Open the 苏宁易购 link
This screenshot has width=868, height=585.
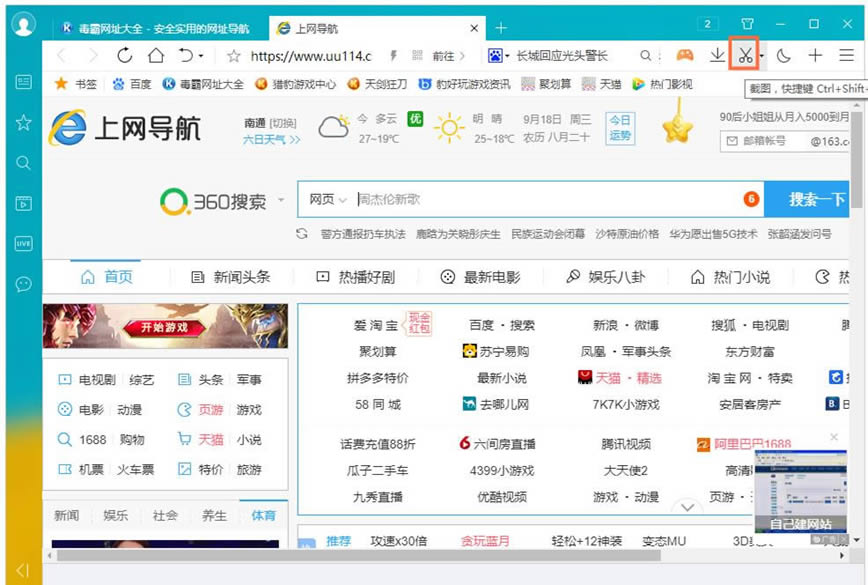click(495, 352)
